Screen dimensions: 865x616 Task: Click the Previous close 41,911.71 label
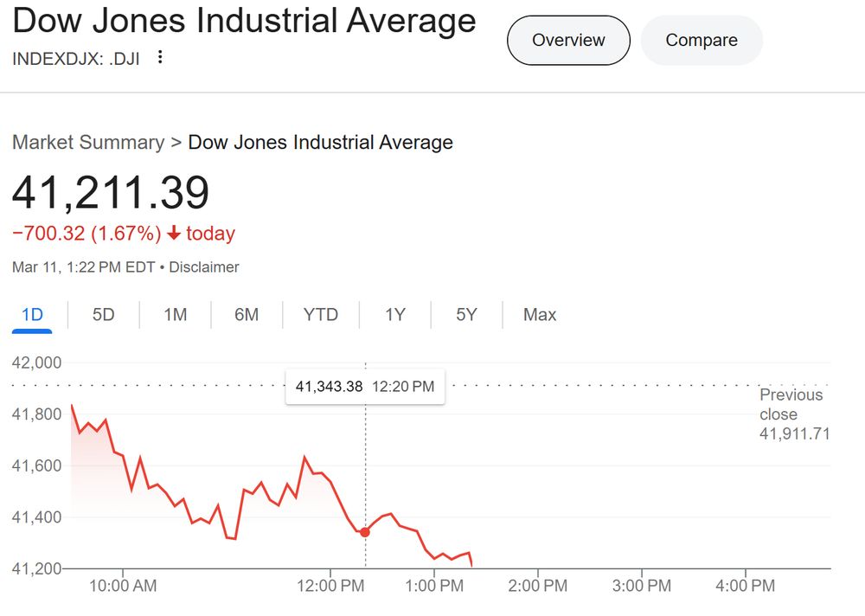[x=793, y=414]
